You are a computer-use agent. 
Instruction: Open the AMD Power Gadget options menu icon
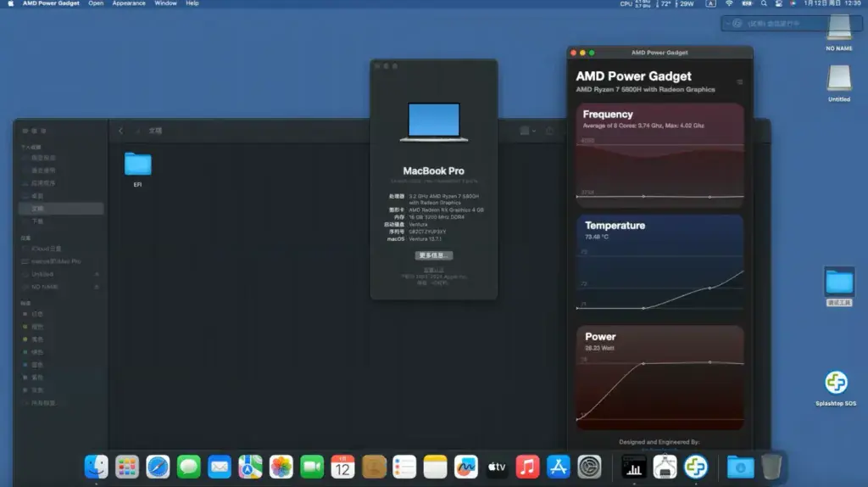coord(739,82)
